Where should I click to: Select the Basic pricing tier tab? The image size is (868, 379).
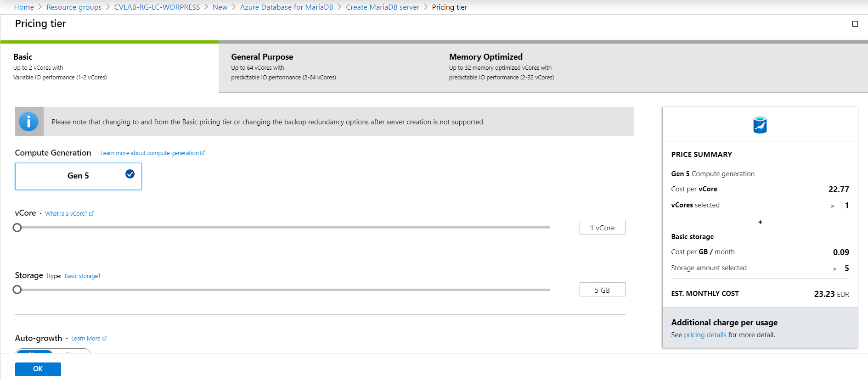tap(109, 67)
